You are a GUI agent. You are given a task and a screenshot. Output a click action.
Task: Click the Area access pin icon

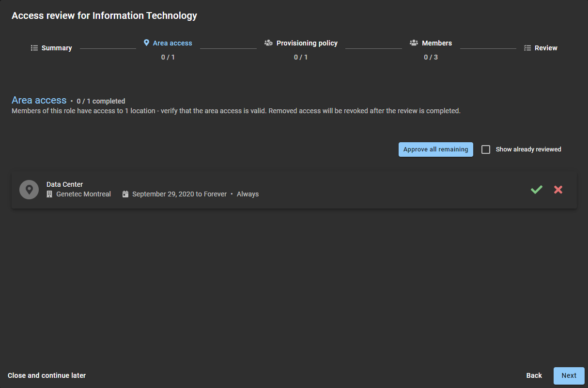pos(146,43)
